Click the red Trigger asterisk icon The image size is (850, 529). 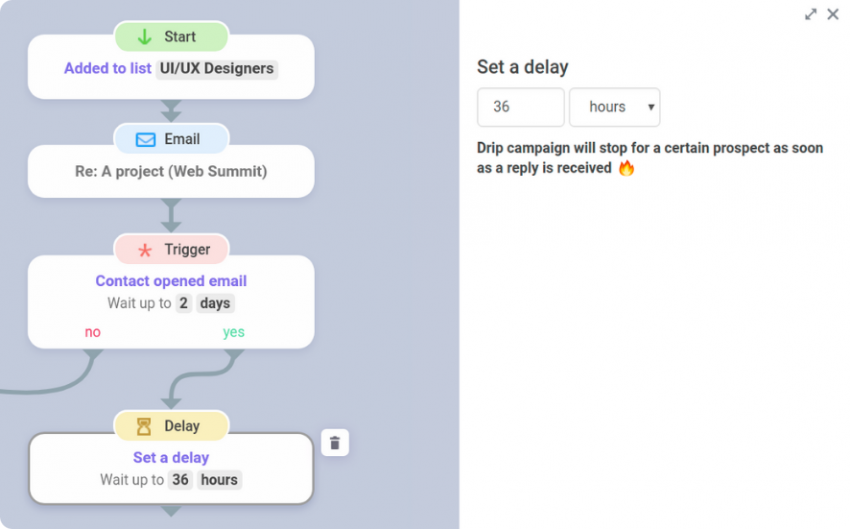click(145, 250)
